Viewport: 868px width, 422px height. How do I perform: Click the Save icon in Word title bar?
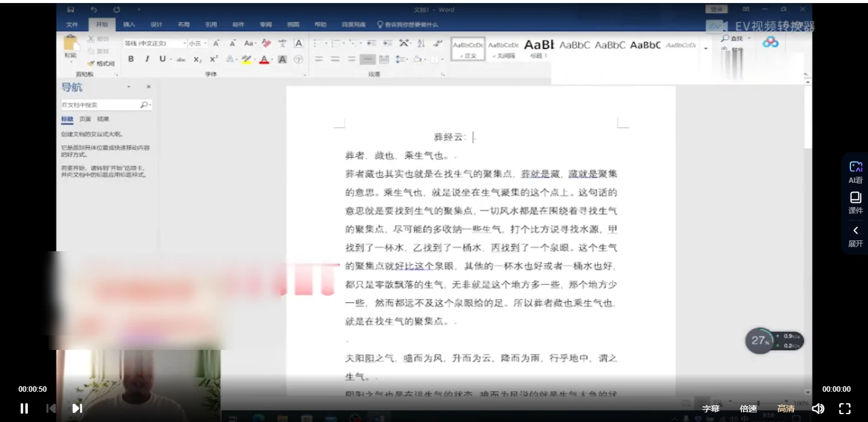tap(71, 10)
